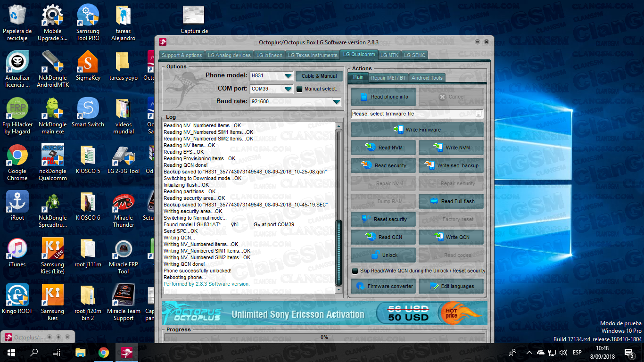Open Firmware converter
This screenshot has width=644, height=362.
(383, 286)
